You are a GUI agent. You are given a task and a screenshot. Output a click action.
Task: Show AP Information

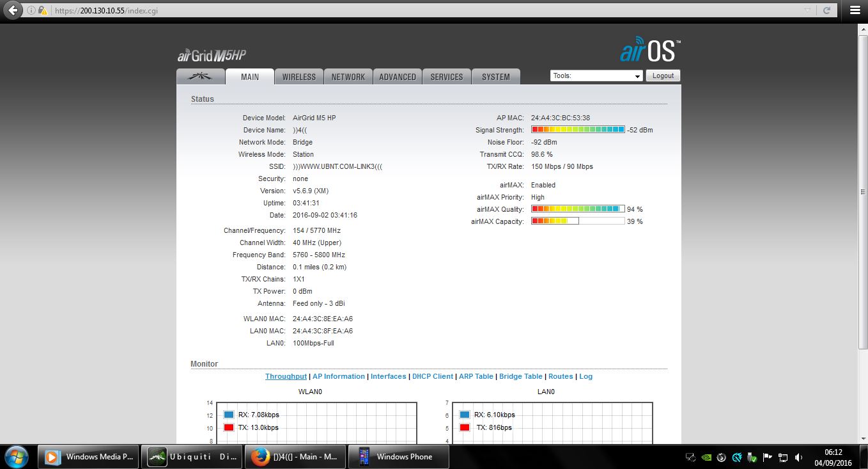click(339, 376)
